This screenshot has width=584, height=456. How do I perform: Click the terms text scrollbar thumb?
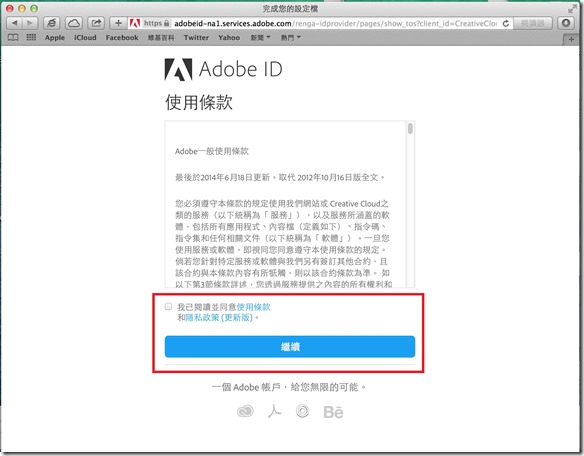tap(410, 129)
